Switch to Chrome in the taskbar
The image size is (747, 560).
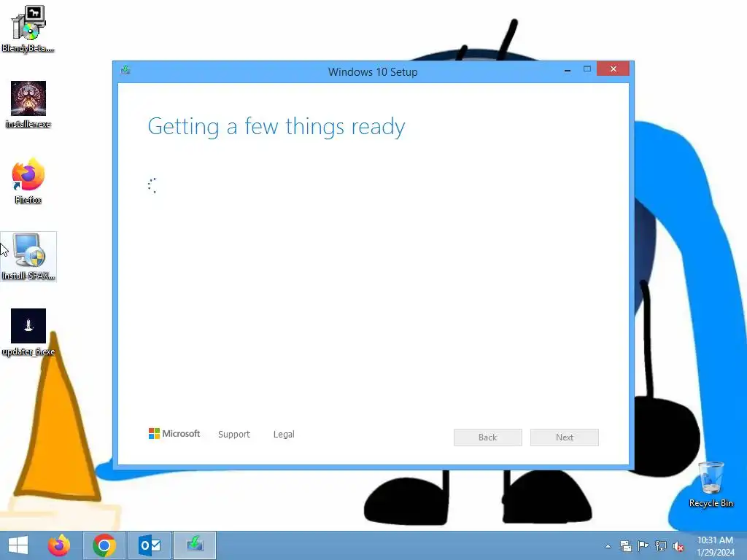click(x=104, y=545)
